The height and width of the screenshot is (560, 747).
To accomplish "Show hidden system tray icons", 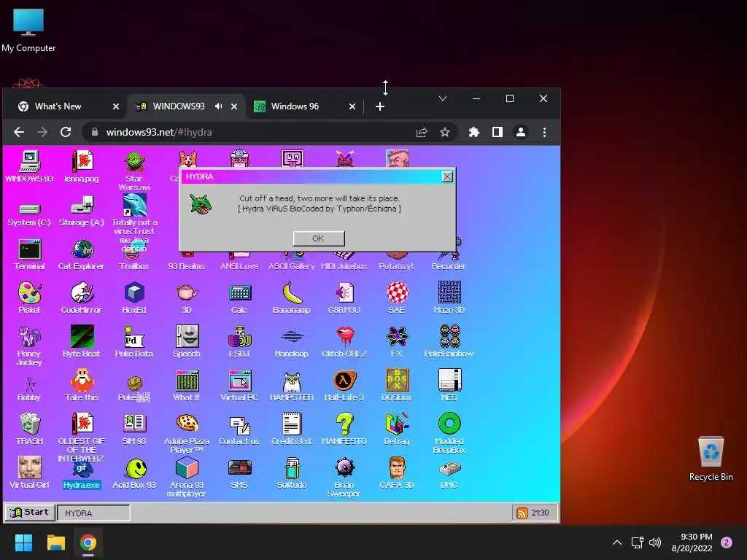I will (616, 542).
